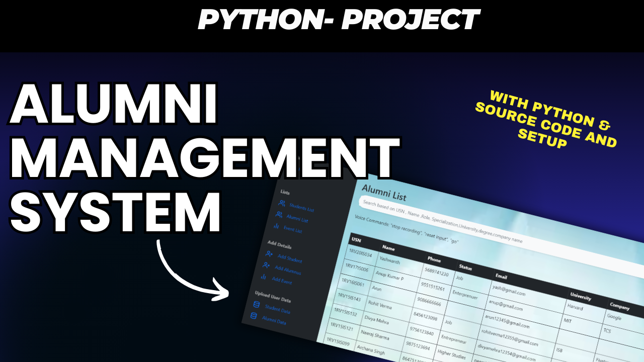Click the Student Data database icon
The image size is (644, 362).
(257, 305)
